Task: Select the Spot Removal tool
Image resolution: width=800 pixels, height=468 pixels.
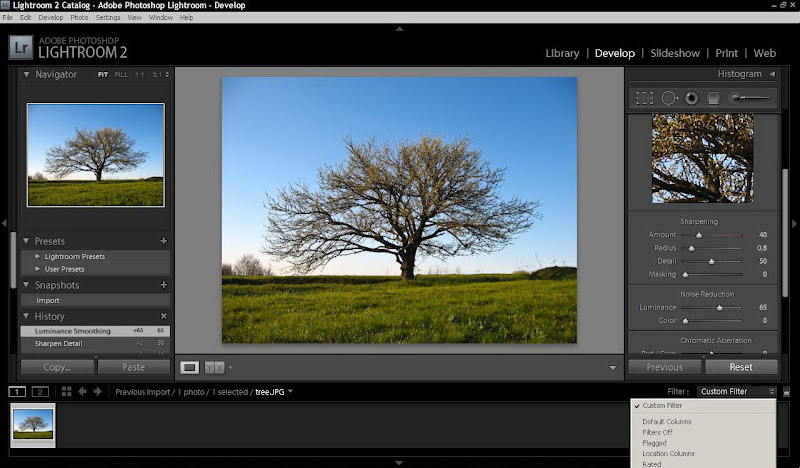Action: coord(669,98)
